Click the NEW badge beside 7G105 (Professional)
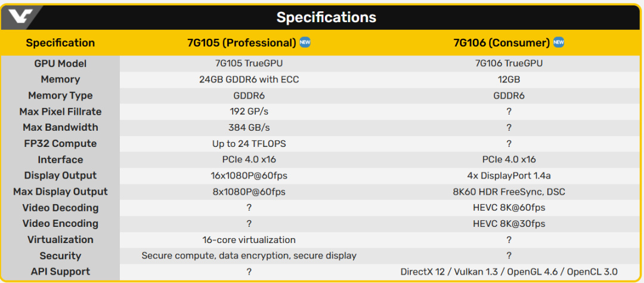This screenshot has width=644, height=283. coord(305,42)
